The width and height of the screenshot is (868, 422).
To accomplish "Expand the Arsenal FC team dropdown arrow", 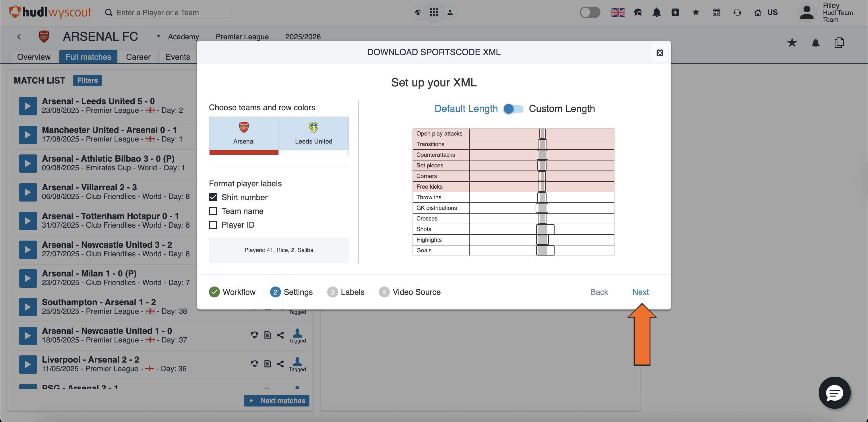I will (158, 36).
